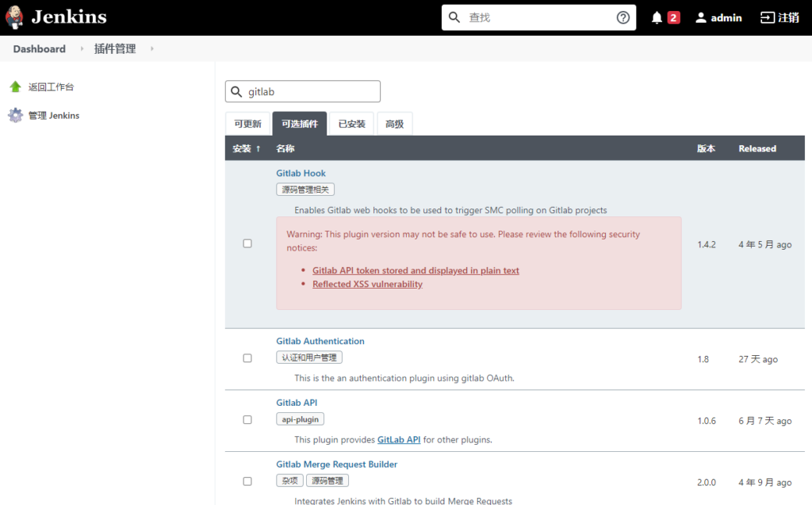Click the green up arrow icon
Viewport: 812px width, 505px height.
coord(16,86)
